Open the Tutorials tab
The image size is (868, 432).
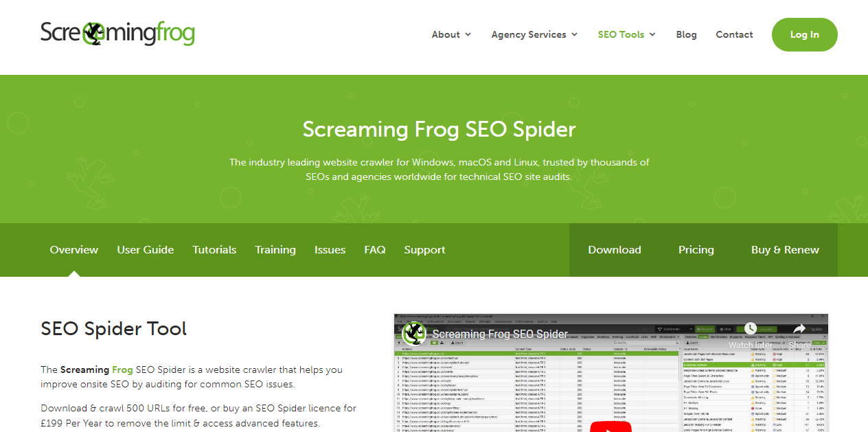tap(214, 250)
